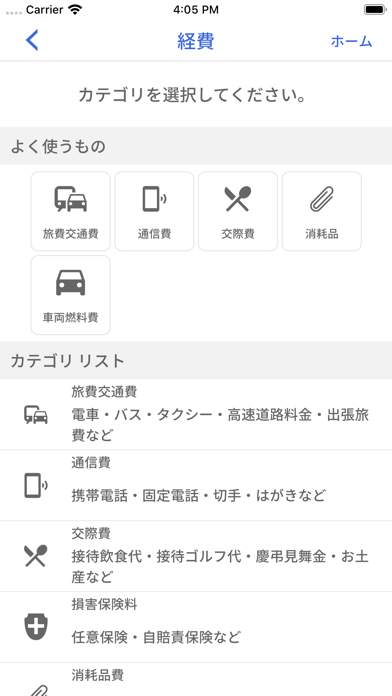The width and height of the screenshot is (392, 696).
Task: Open 通信費 row describing 携帯電話・固定電話
Action: pos(196,486)
